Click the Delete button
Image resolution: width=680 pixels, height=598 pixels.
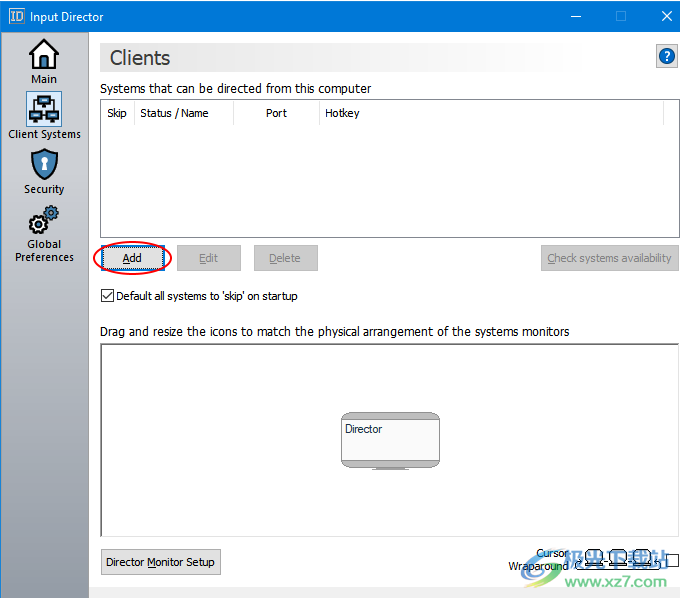pos(285,258)
